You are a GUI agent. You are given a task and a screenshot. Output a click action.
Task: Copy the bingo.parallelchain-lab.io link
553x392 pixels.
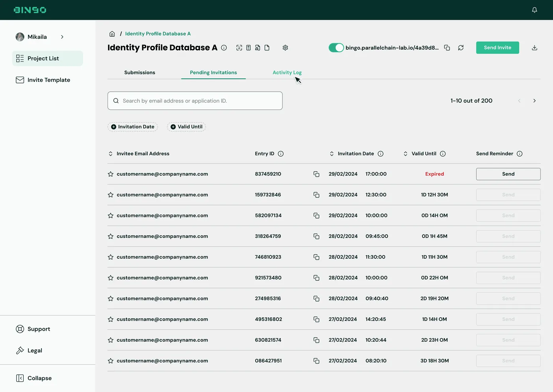point(447,48)
